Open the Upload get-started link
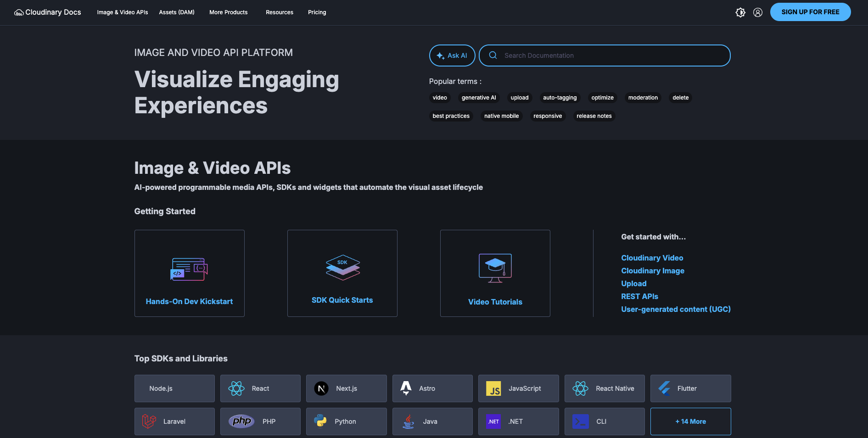This screenshot has width=868, height=438. click(x=633, y=283)
